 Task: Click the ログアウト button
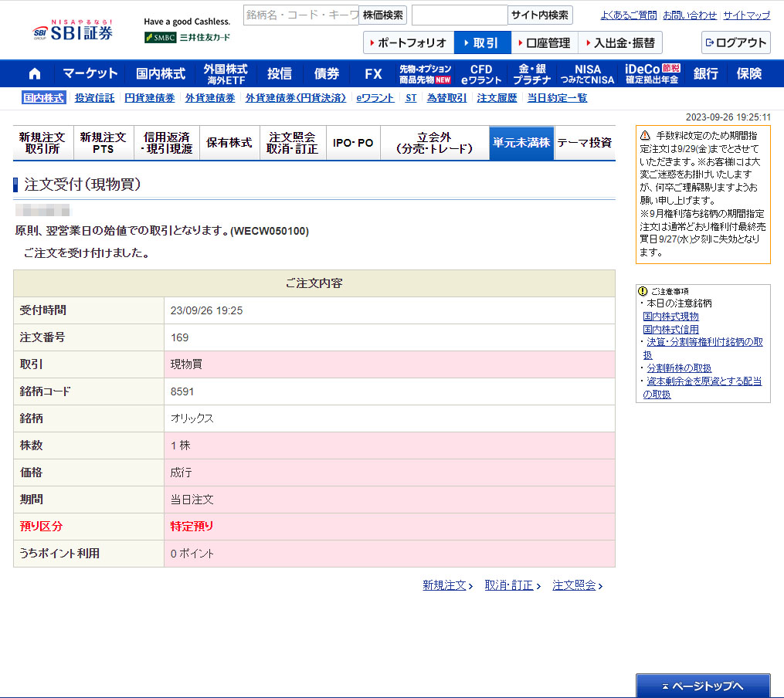735,42
